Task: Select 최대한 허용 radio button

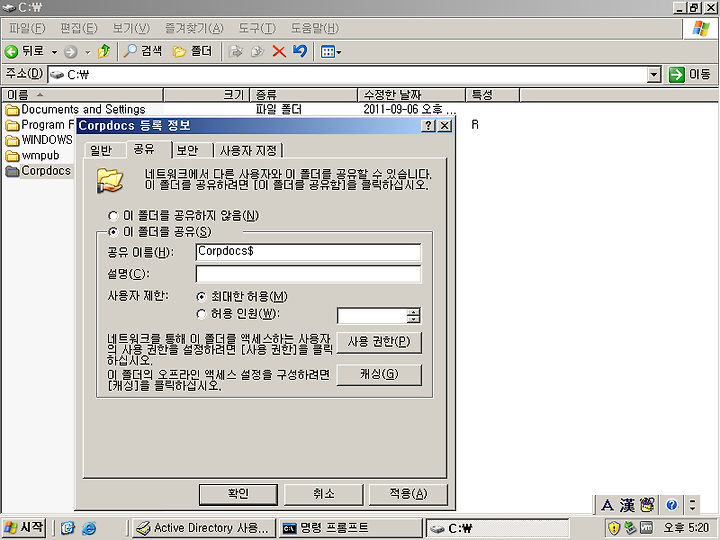Action: [201, 297]
